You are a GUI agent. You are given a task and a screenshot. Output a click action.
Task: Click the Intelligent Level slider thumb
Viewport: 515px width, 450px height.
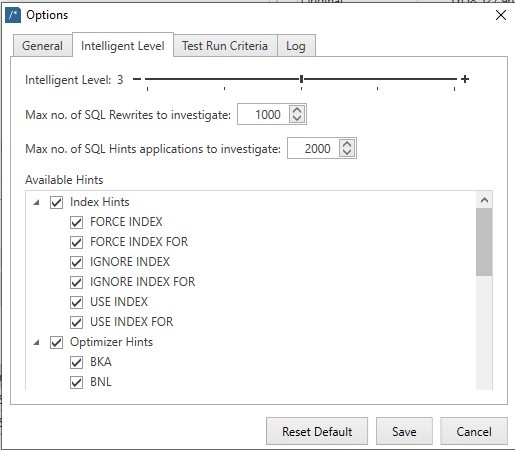coord(301,79)
